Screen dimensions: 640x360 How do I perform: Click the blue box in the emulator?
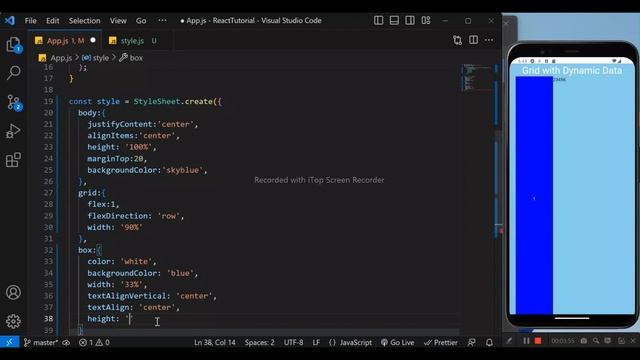point(534,195)
